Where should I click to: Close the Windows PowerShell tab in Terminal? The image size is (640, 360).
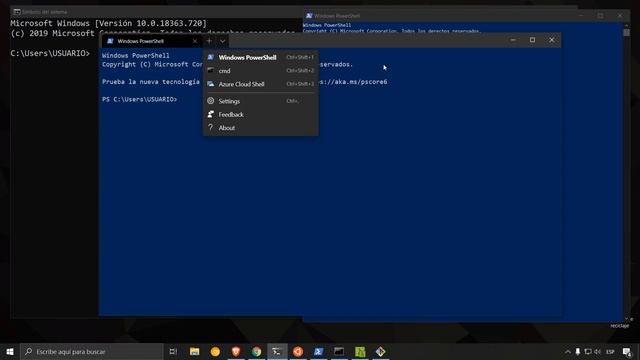click(195, 41)
